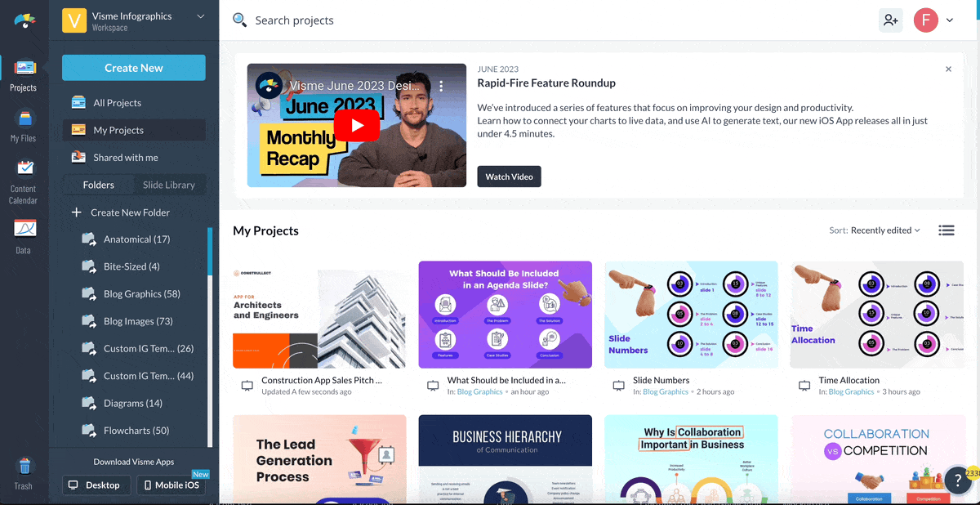
Task: Open the Data section icon
Action: tap(25, 228)
